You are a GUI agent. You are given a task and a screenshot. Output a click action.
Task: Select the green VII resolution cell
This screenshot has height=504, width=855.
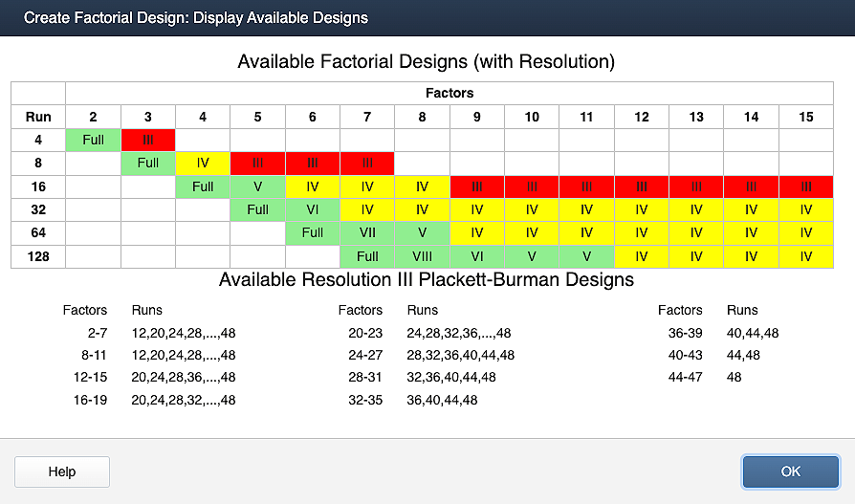367,232
